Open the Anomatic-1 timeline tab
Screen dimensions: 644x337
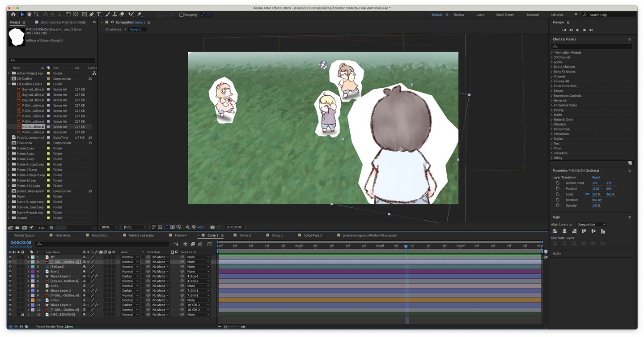tap(100, 235)
